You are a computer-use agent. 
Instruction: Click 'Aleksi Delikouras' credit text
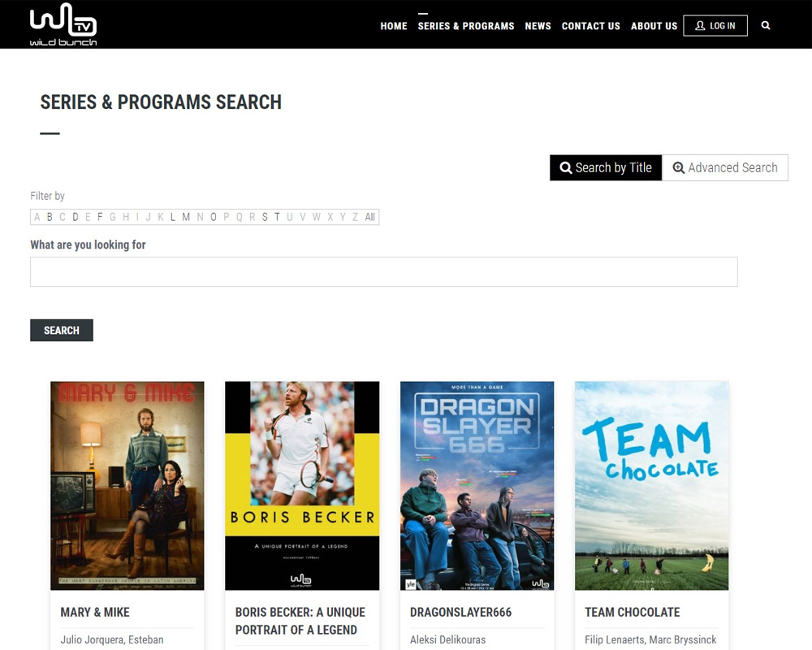[x=448, y=639]
